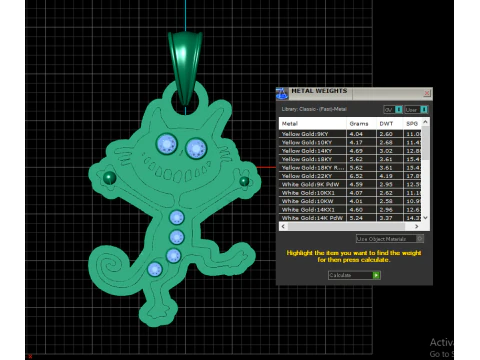Select the sphere on cat's right paw

point(244,181)
